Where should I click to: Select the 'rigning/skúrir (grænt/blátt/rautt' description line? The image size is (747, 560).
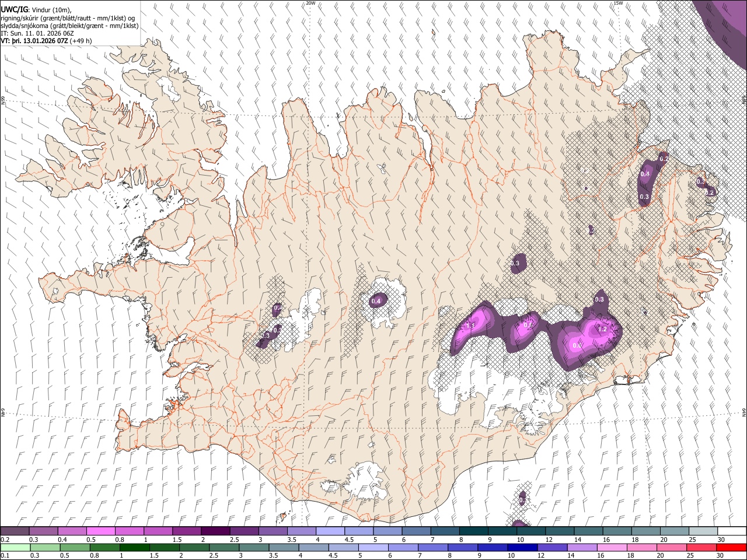[x=68, y=18]
